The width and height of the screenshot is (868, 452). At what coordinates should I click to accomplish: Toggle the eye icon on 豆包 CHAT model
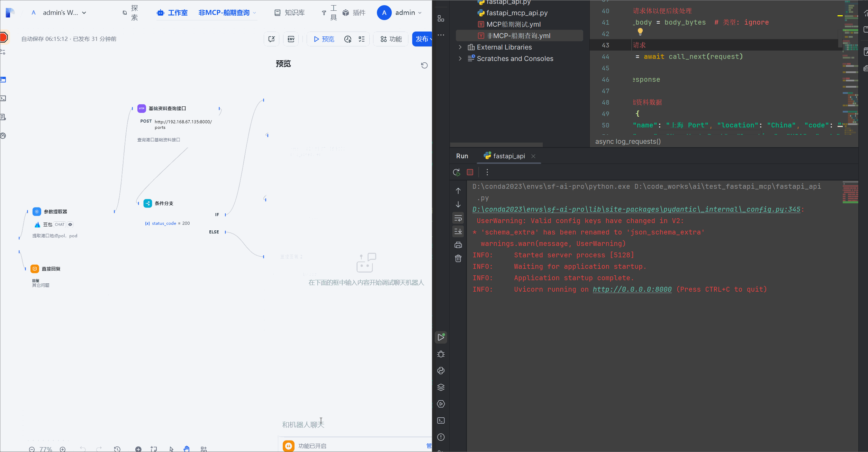pos(70,224)
